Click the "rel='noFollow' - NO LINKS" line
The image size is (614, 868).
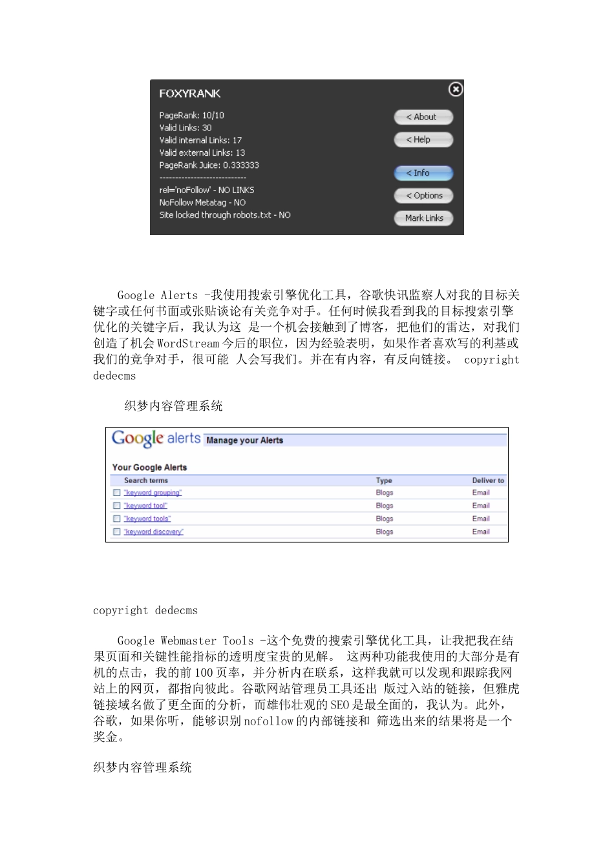click(207, 190)
